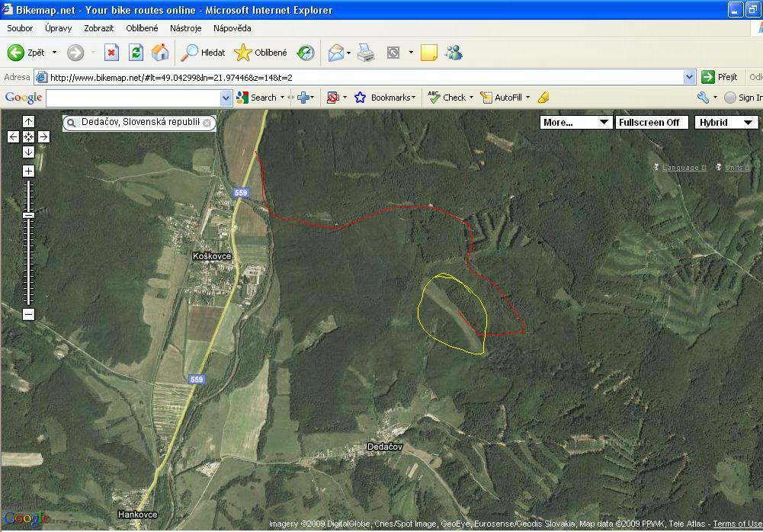Pan the map right with arrow button

(x=43, y=137)
